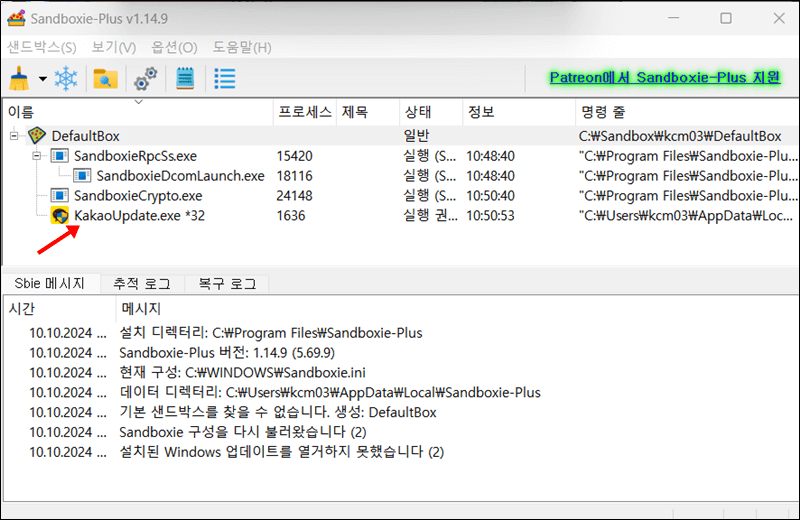Switch to the 복구 로그 tab

point(227,284)
